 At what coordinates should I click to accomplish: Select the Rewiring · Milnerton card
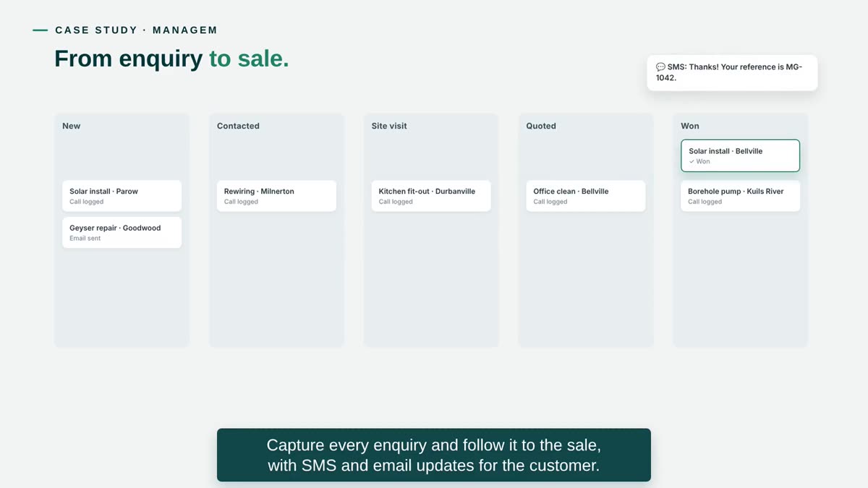tap(276, 196)
